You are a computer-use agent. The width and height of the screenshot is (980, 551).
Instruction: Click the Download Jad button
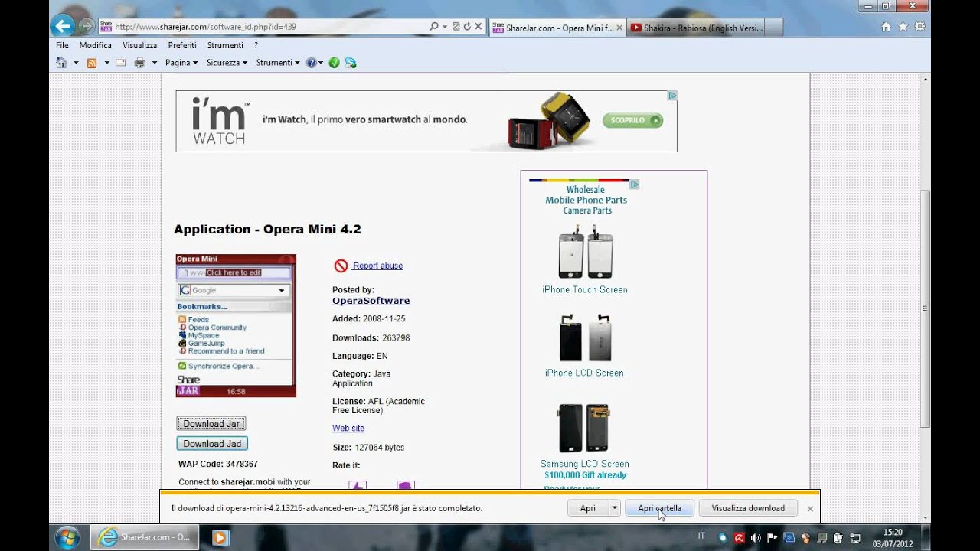point(212,444)
